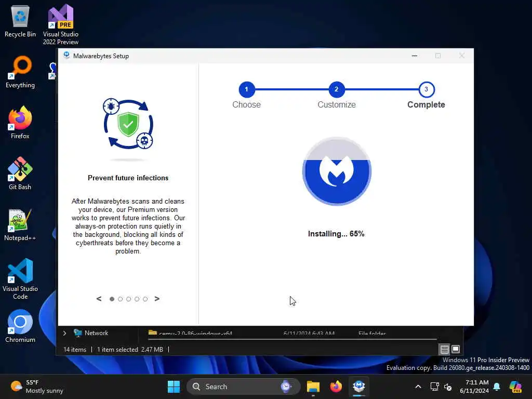Click the shield protection illustration
The image size is (532, 399).
coord(128,124)
